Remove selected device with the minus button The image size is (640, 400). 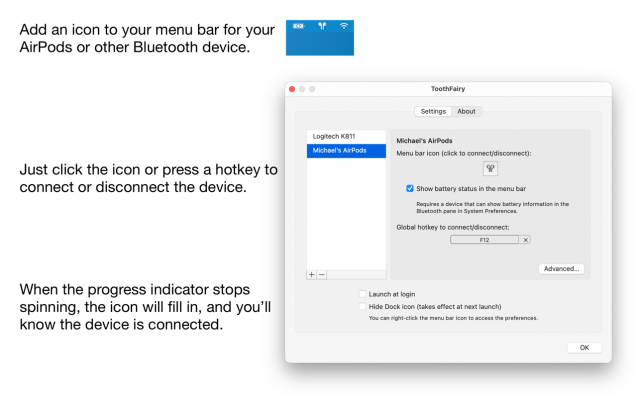(322, 275)
